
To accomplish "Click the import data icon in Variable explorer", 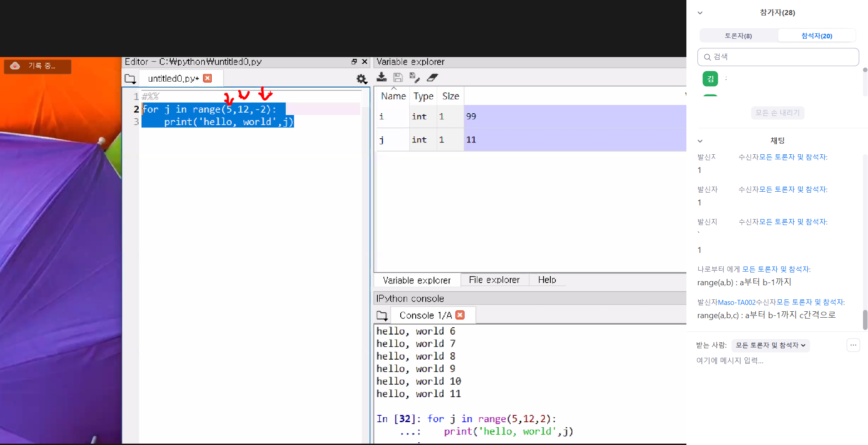I will point(382,78).
